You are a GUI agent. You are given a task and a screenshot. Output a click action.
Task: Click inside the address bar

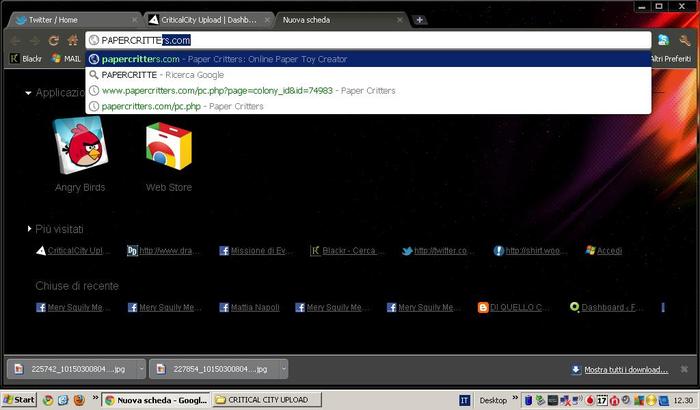pyautogui.click(x=368, y=40)
